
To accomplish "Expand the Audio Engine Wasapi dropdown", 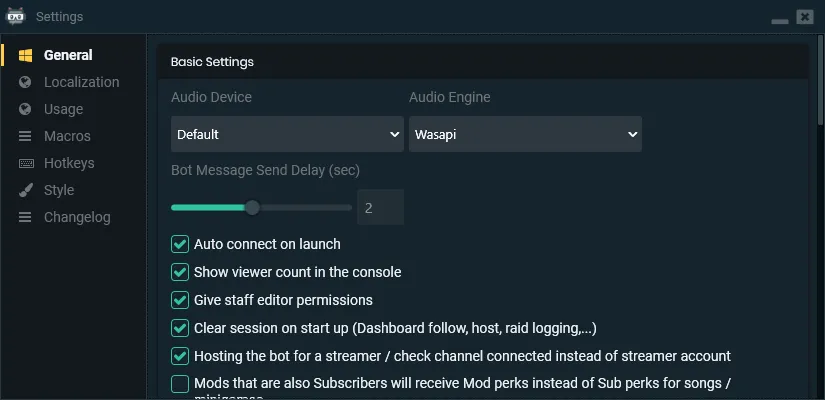I will [x=525, y=134].
